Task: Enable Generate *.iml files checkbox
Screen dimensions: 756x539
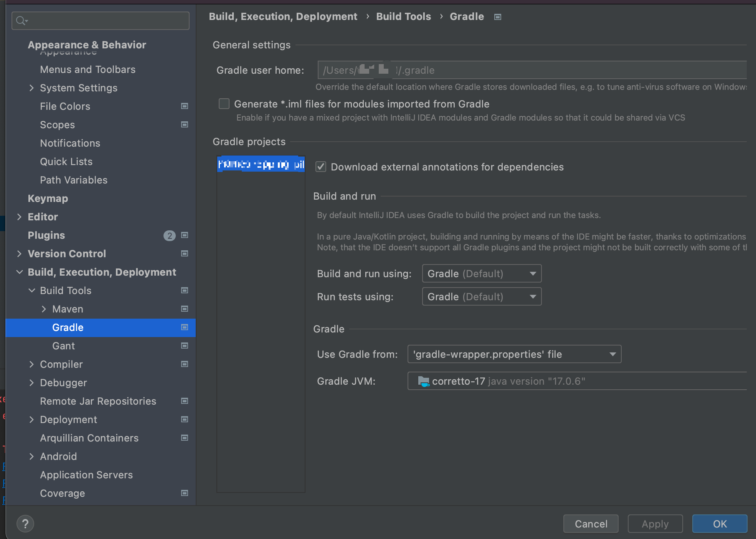Action: click(x=224, y=104)
